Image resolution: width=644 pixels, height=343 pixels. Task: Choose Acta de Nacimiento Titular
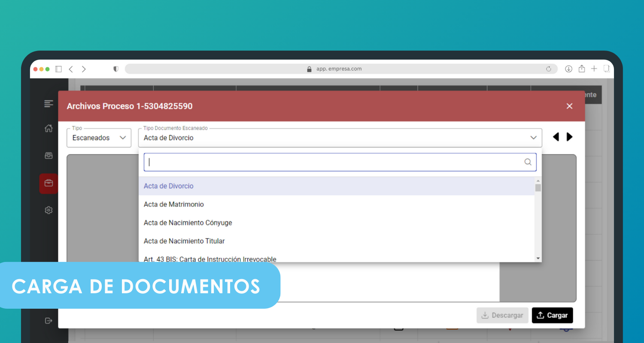point(184,241)
